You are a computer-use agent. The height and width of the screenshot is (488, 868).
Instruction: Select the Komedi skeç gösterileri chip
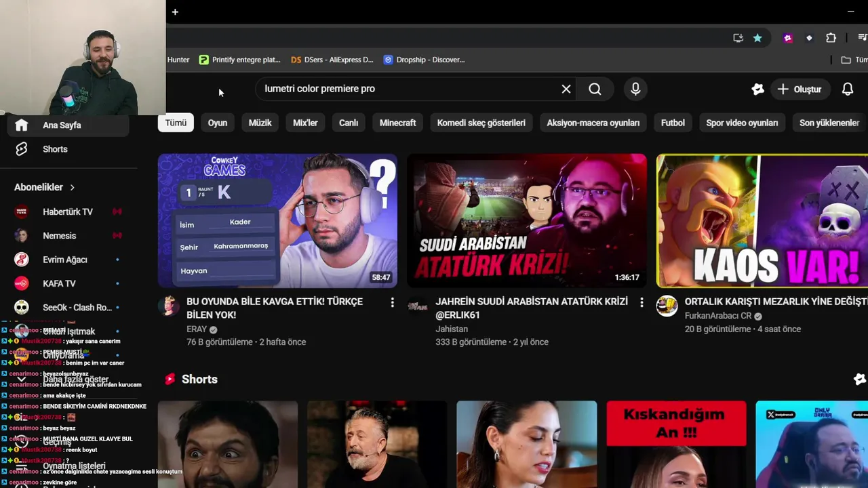pyautogui.click(x=481, y=123)
